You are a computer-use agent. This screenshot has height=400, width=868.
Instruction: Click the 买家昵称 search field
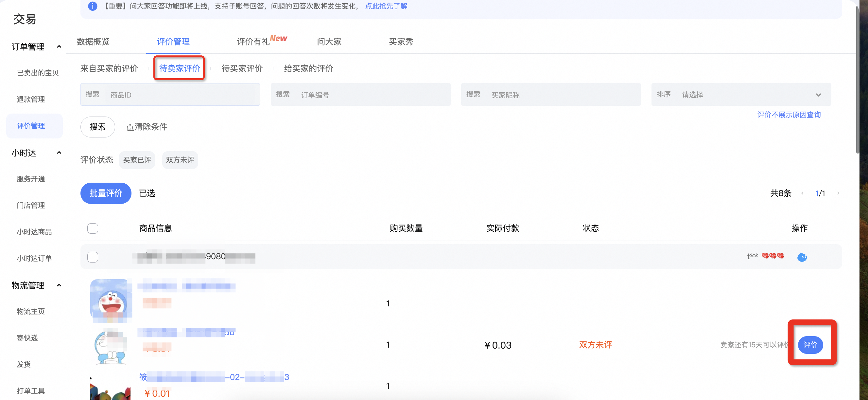pos(551,94)
